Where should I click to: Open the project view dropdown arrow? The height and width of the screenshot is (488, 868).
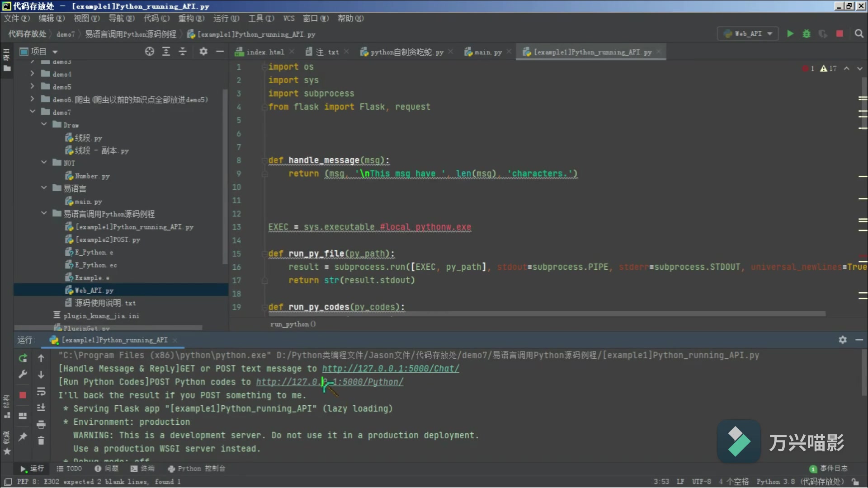tap(55, 52)
